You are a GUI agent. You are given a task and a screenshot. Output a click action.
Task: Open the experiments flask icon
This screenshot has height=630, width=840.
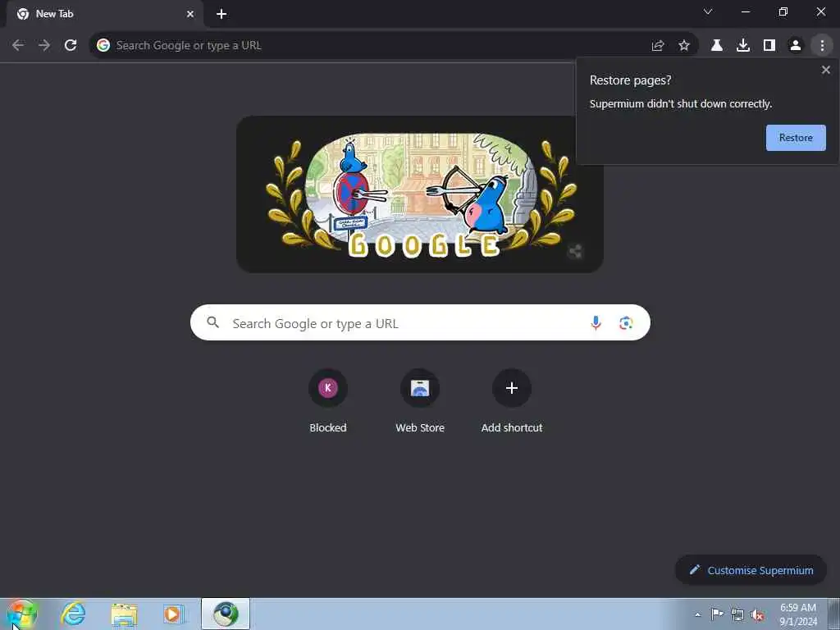click(717, 46)
